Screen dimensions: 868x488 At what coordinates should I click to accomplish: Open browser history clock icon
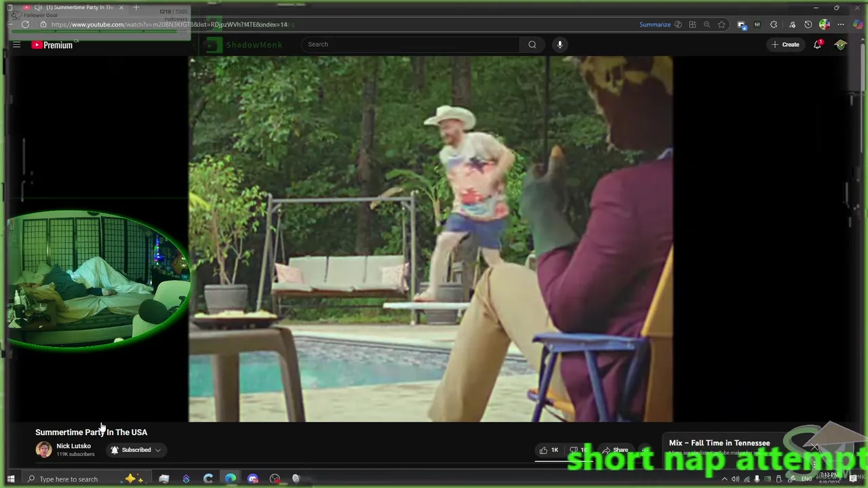point(808,24)
